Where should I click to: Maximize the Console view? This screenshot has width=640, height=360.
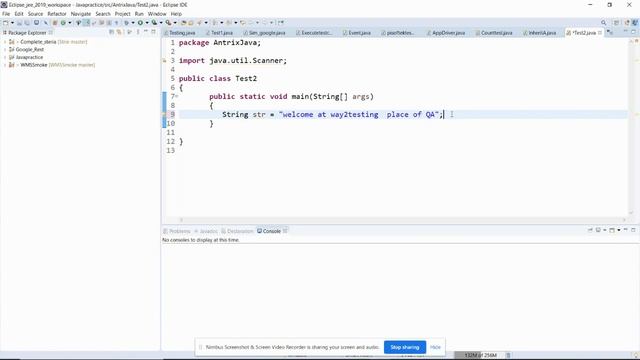(x=633, y=230)
